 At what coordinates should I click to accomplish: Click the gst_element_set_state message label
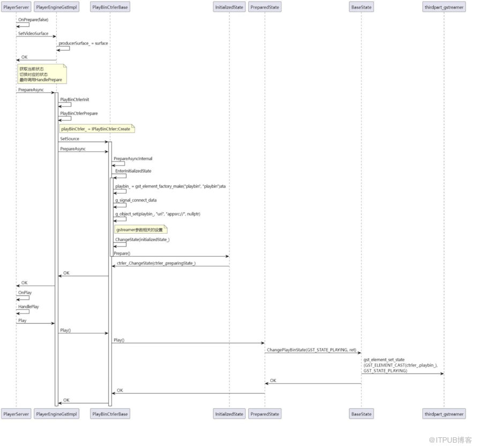point(401,365)
